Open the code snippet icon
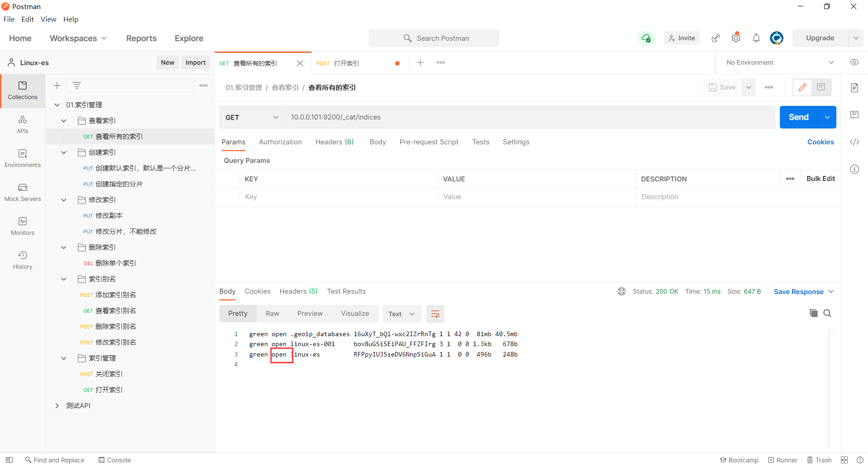Screen dimensions: 868x466 coord(854,142)
